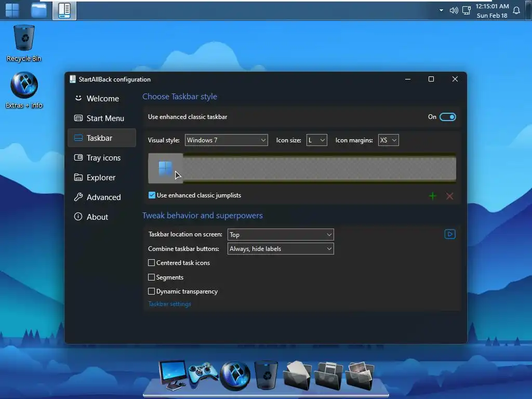Open the pictures folder dock icon
This screenshot has height=399, width=532.
point(360,376)
